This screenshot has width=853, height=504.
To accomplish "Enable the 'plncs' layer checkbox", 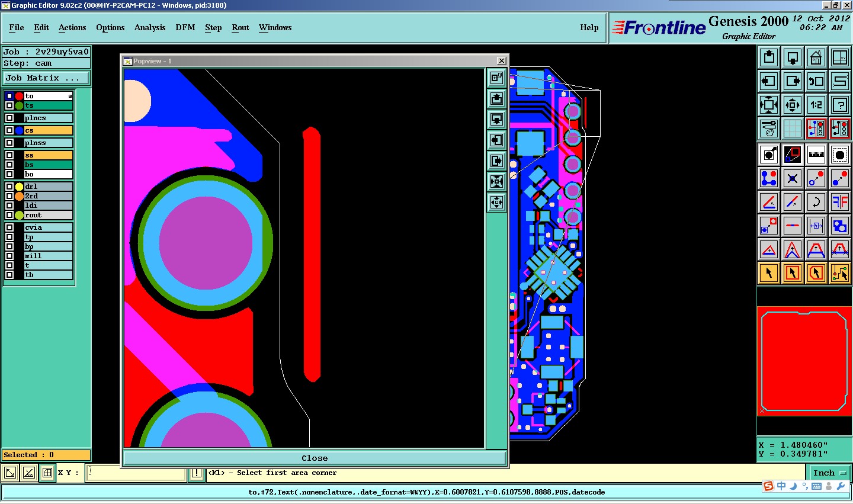I will (9, 118).
